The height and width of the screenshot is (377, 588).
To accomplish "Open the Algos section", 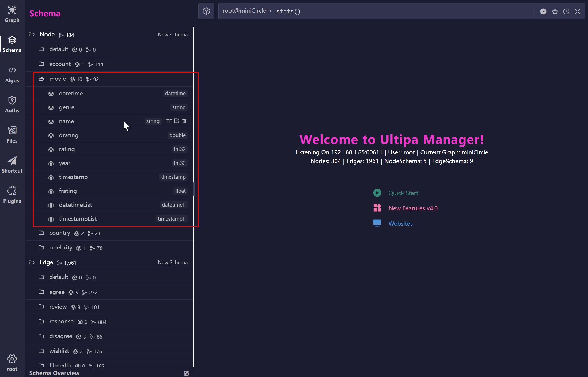I will pyautogui.click(x=12, y=75).
